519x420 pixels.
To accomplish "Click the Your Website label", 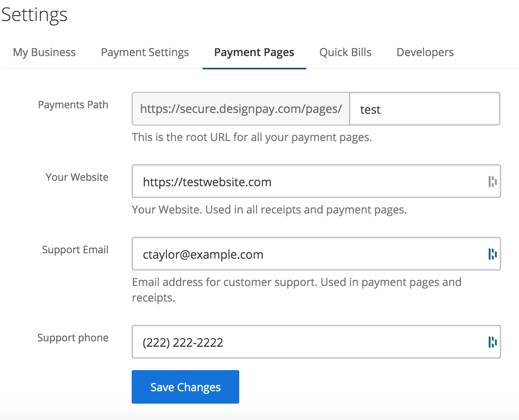I will click(77, 177).
